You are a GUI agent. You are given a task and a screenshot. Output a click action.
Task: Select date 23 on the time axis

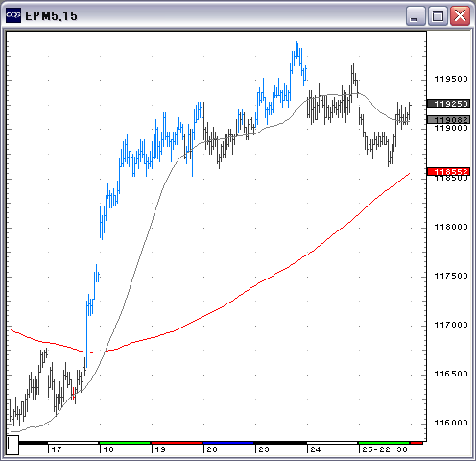[x=264, y=449]
